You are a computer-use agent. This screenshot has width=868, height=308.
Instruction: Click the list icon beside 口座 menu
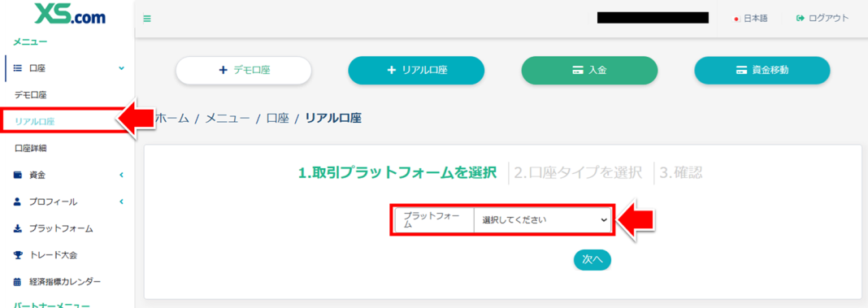coord(17,69)
